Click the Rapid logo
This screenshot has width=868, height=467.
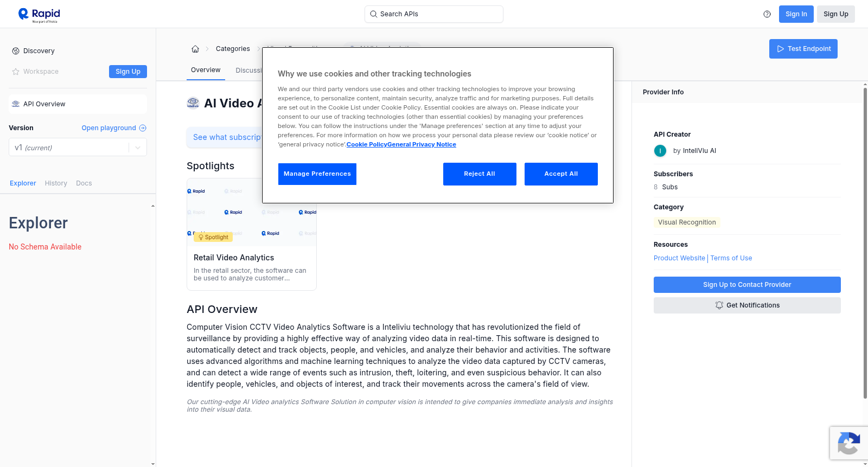39,15
